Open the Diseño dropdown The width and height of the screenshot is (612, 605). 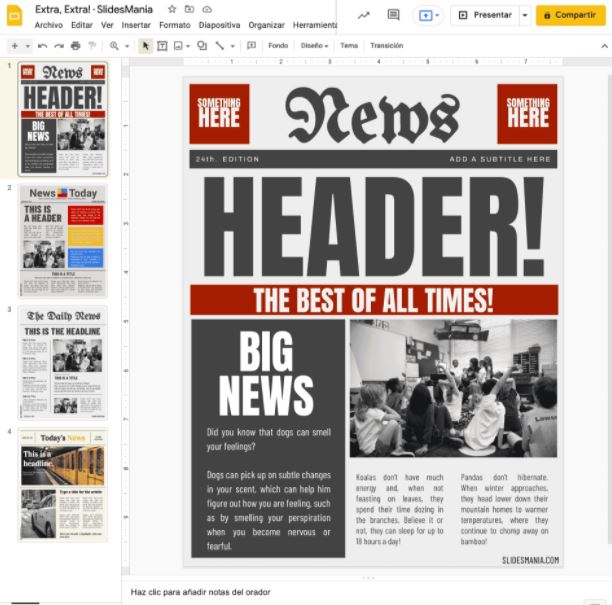pyautogui.click(x=314, y=46)
